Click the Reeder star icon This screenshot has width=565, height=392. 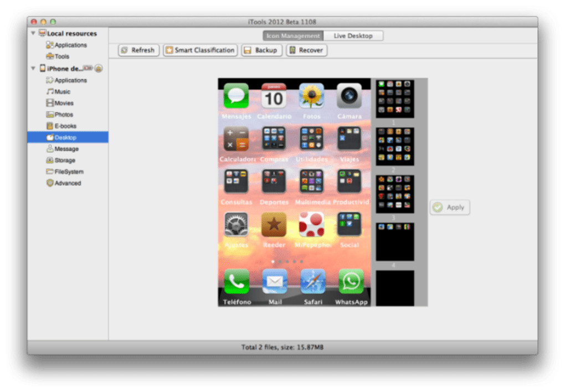point(274,224)
